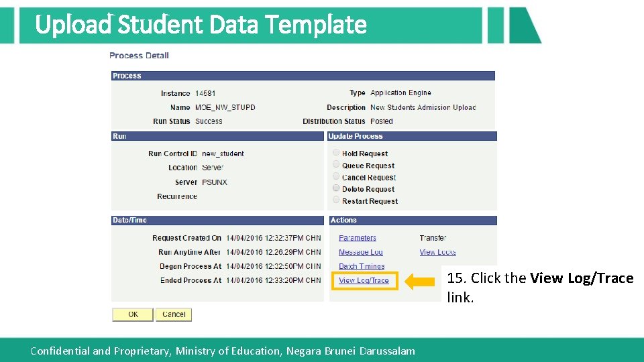
Task: Click the Location value Server
Action: click(213, 168)
